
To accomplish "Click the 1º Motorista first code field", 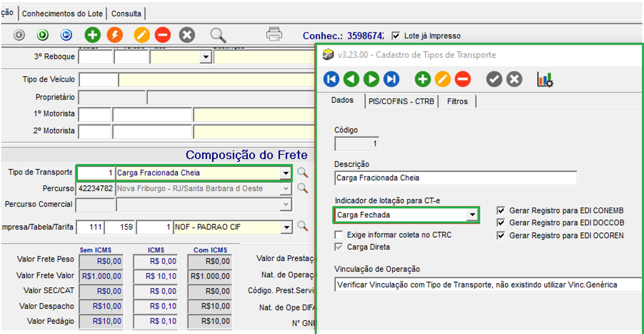I will (x=95, y=114).
